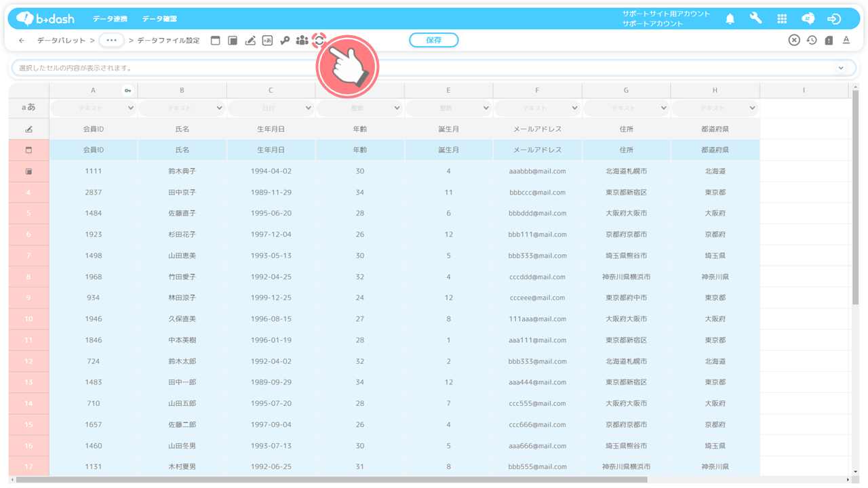Viewport: 868px width, 488px height.
Task: Click the logout arrow icon
Action: (834, 19)
